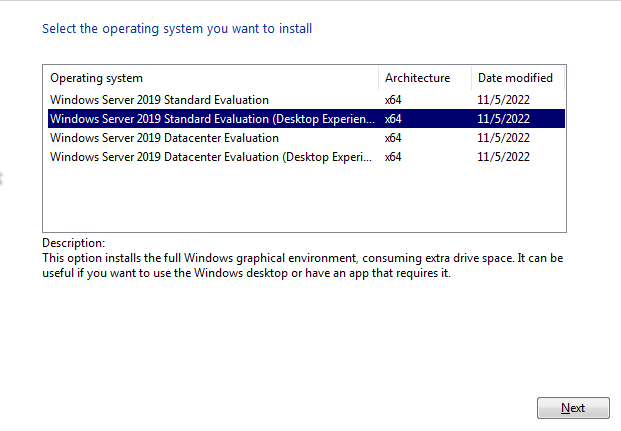
Task: Click x64 cell in Standard Evaluation row
Action: coord(393,100)
